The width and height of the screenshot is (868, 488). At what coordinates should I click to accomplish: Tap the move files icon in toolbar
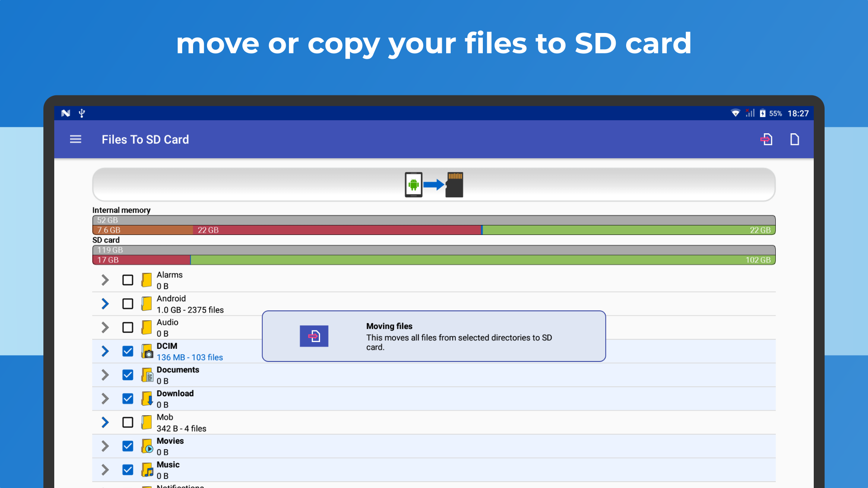[x=766, y=139]
